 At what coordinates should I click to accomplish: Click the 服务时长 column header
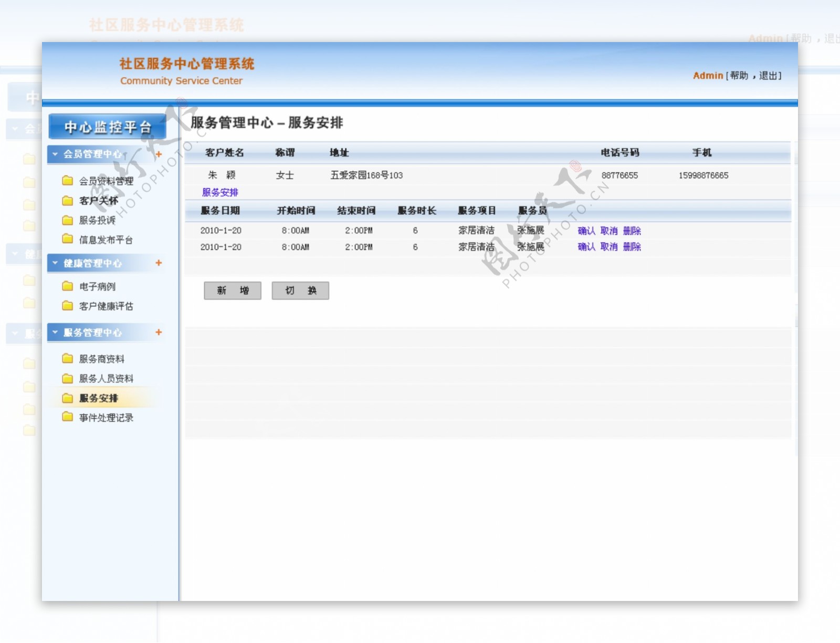coord(417,210)
